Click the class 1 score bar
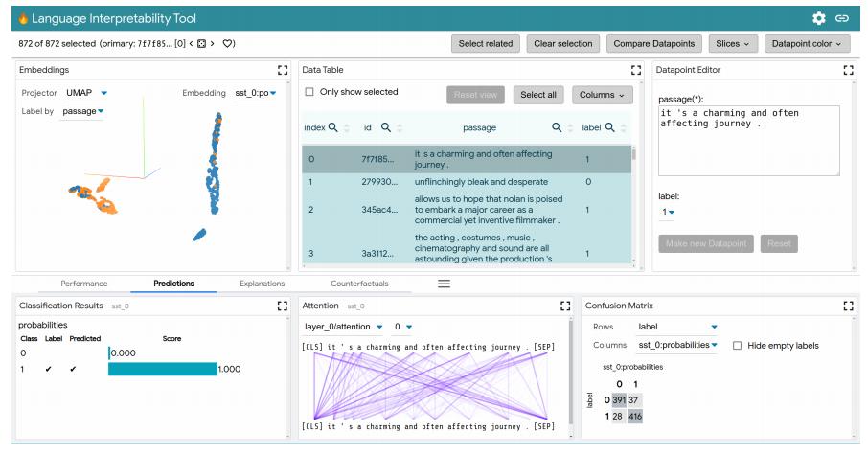The width and height of the screenshot is (868, 454). 163,369
